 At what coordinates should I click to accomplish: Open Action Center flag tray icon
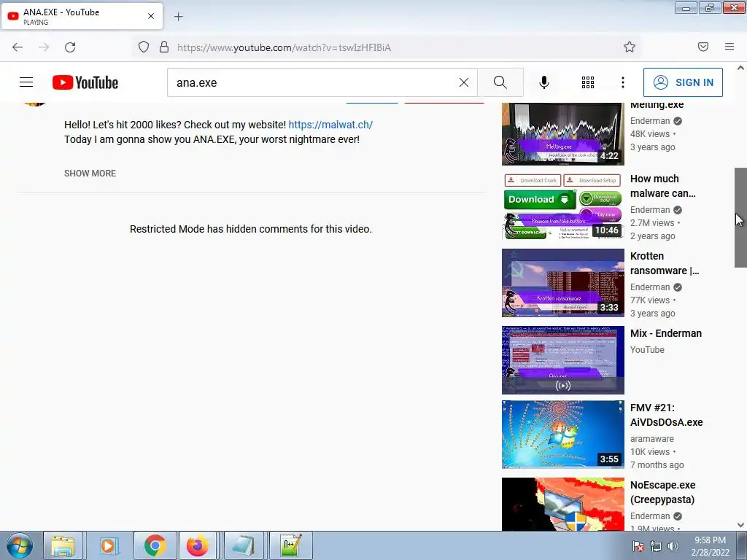(x=638, y=546)
